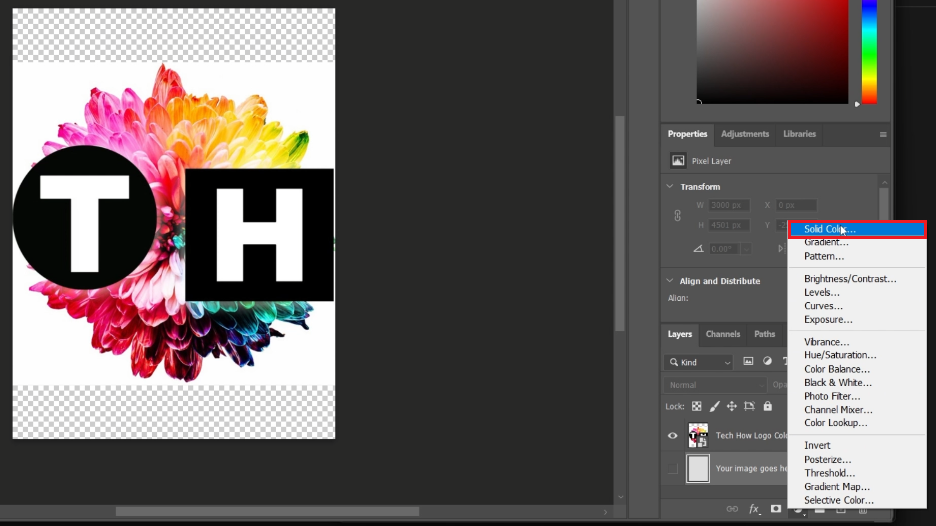The width and height of the screenshot is (936, 526).
Task: Lock position move icon
Action: (x=731, y=407)
